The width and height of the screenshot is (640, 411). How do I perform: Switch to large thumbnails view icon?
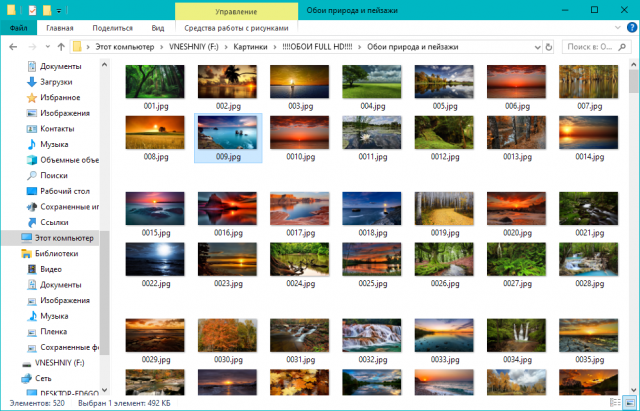tap(629, 402)
